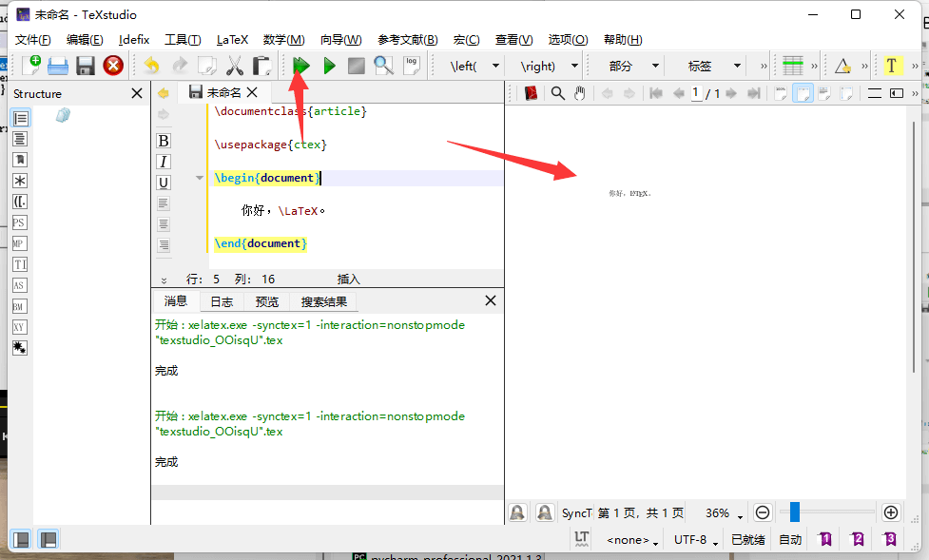This screenshot has width=929, height=560.
Task: Zoom out the PDF preview
Action: [x=763, y=512]
